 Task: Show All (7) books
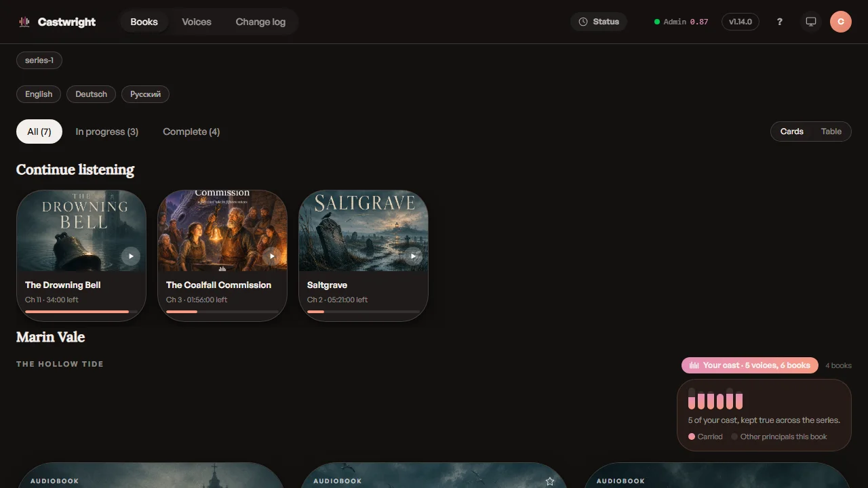click(x=39, y=131)
